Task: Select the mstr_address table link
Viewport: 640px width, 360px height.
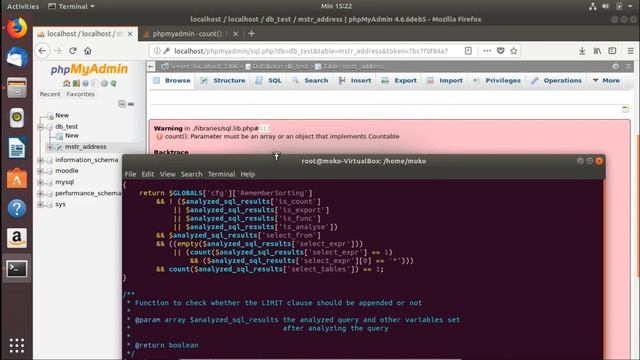Action: tap(86, 147)
